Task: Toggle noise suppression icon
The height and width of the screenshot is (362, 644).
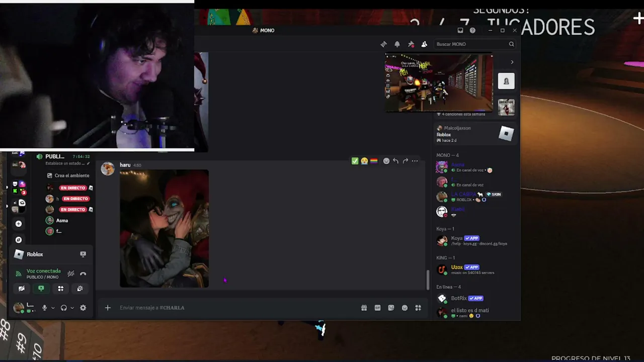Action: [x=71, y=274]
